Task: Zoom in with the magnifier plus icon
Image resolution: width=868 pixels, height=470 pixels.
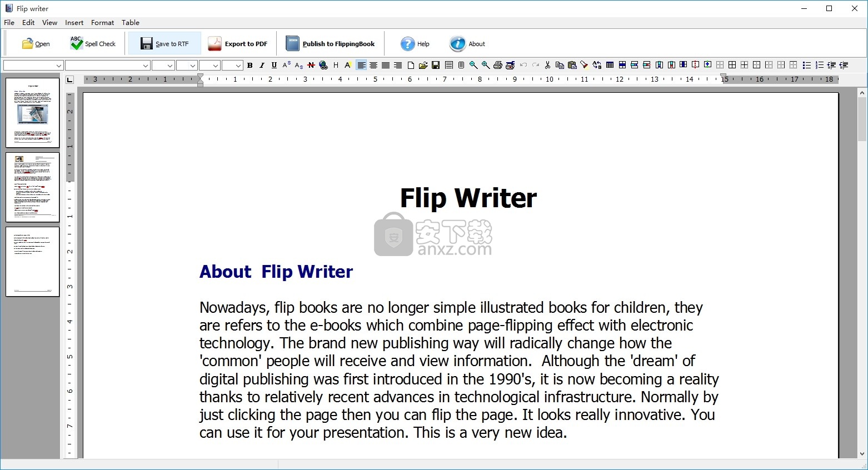Action: (x=486, y=66)
